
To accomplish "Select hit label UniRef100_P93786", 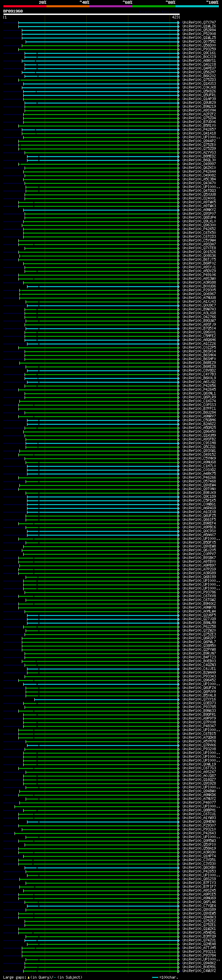I will tap(199, 592).
